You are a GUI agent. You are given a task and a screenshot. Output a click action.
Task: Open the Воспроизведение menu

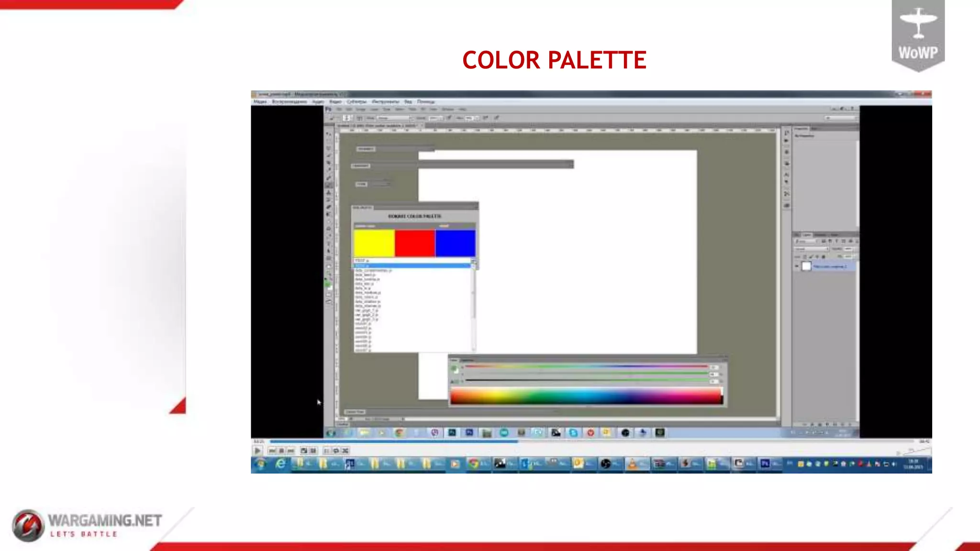pyautogui.click(x=289, y=101)
